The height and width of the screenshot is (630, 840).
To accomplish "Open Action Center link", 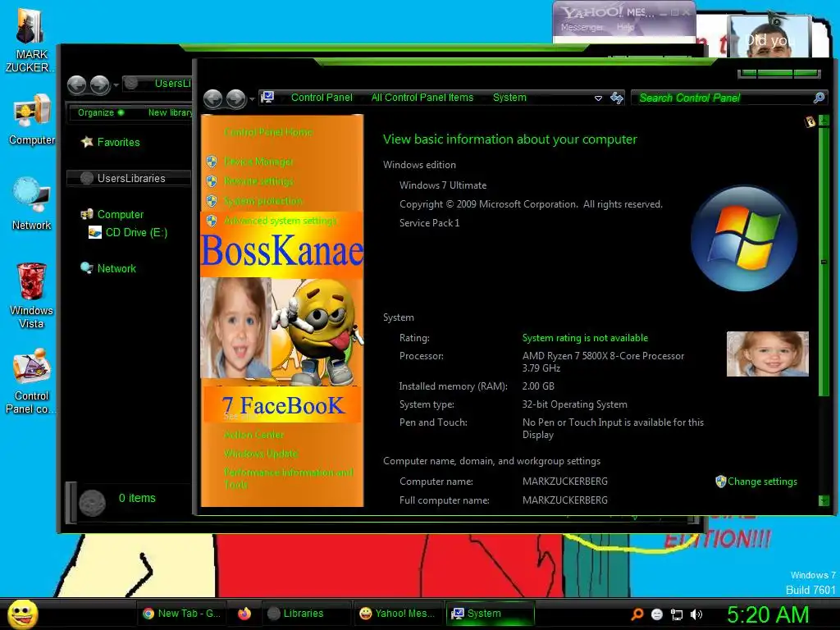I will click(254, 435).
